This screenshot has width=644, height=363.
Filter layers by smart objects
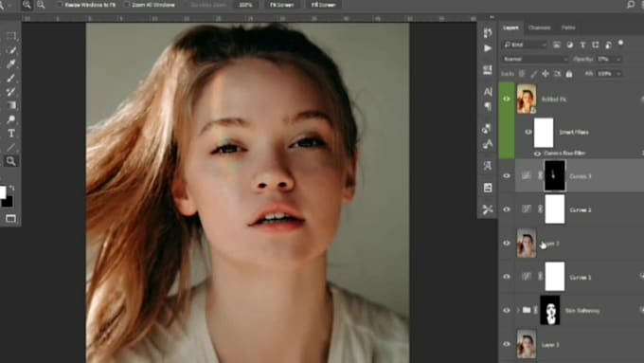tap(608, 45)
